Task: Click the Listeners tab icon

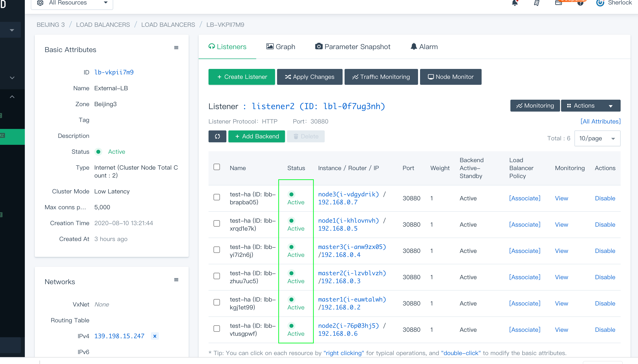Action: click(212, 47)
